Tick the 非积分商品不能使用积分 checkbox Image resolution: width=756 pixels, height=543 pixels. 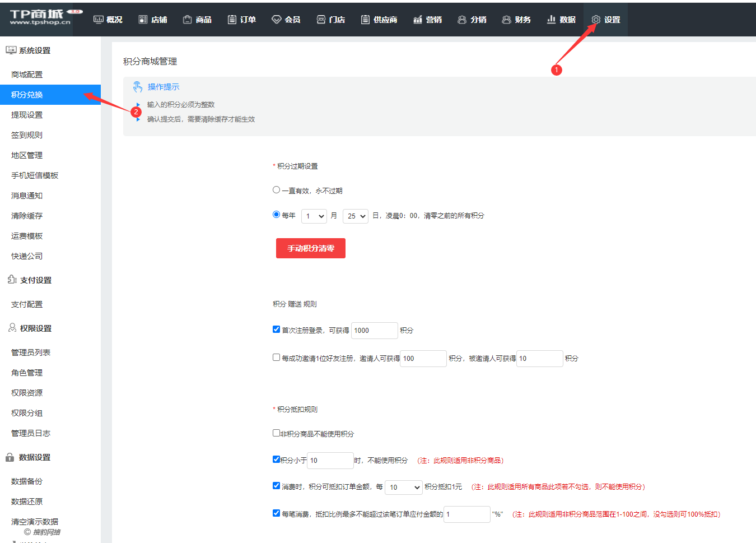click(276, 433)
